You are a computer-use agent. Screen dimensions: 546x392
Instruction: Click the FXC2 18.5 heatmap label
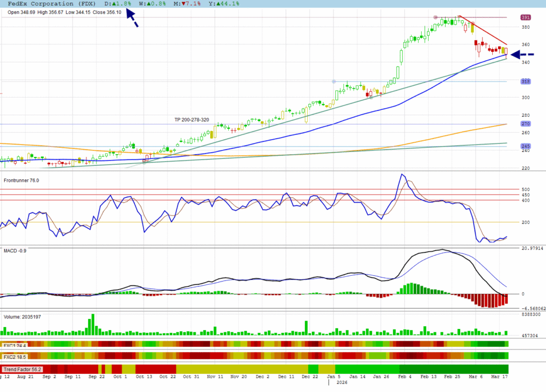tap(15, 356)
